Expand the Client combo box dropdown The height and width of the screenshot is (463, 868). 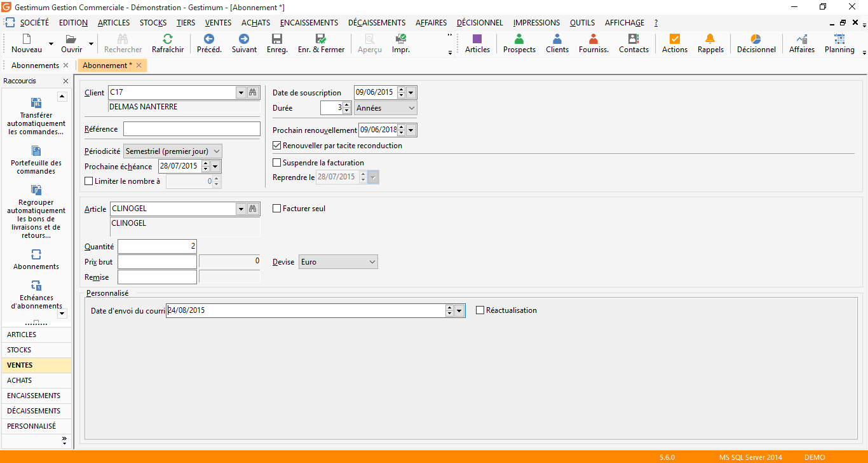click(241, 93)
